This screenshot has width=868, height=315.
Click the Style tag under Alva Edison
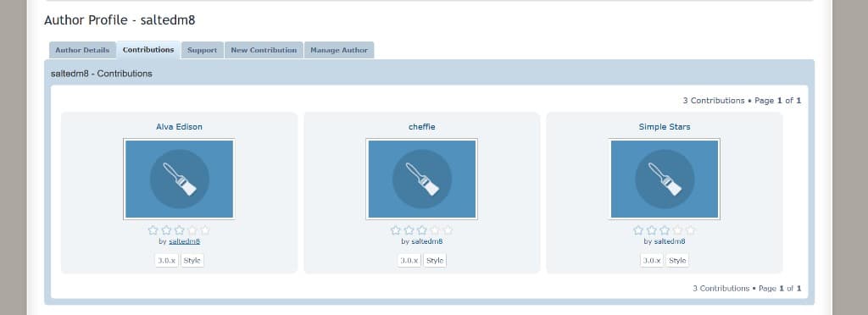192,260
